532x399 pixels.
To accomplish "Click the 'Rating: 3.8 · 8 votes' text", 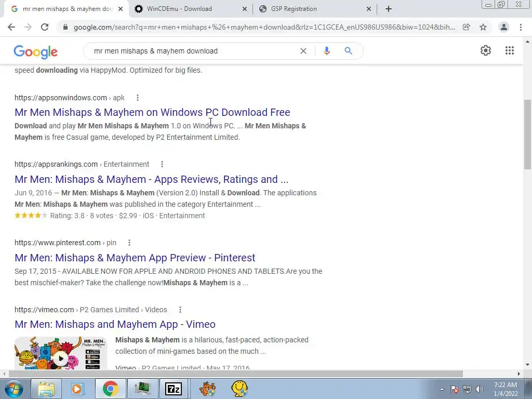I will pyautogui.click(x=82, y=216).
